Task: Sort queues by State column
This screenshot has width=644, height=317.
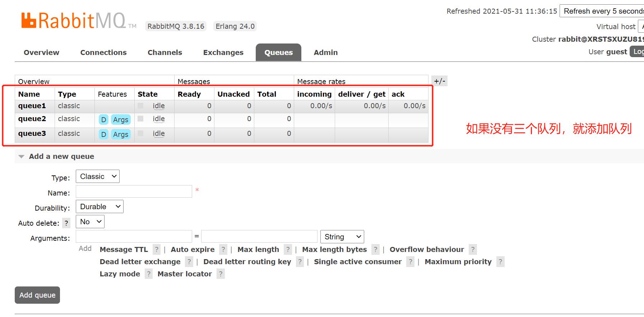Action: [148, 94]
